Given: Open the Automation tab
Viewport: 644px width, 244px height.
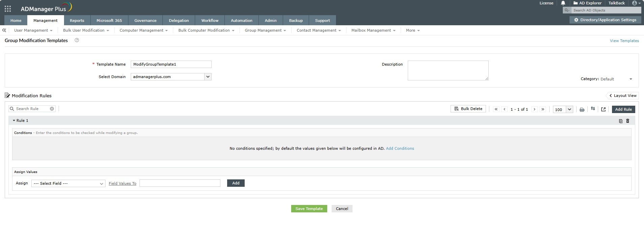Looking at the screenshot, I should (241, 21).
